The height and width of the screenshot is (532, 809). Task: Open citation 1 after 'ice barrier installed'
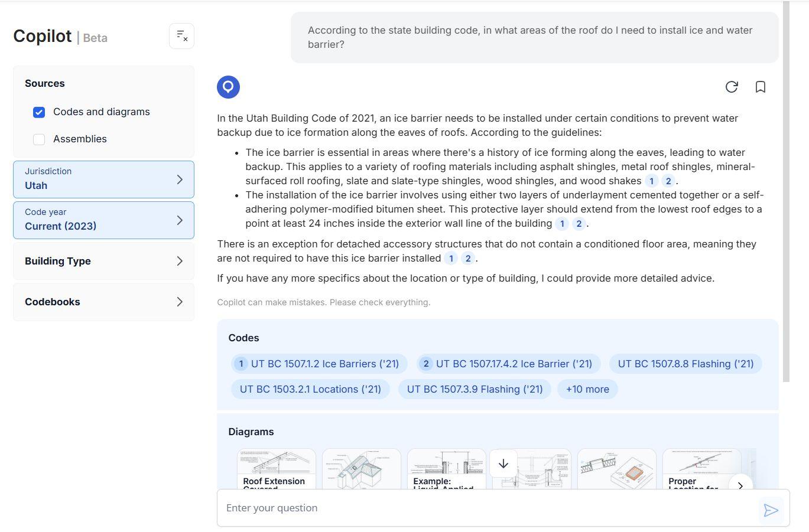point(451,259)
